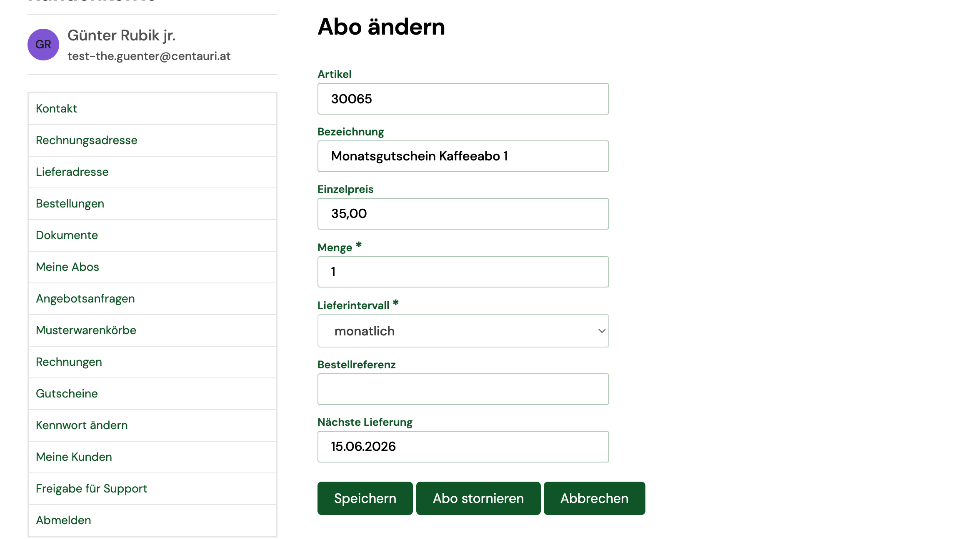Log out via Abmelden

click(152, 520)
